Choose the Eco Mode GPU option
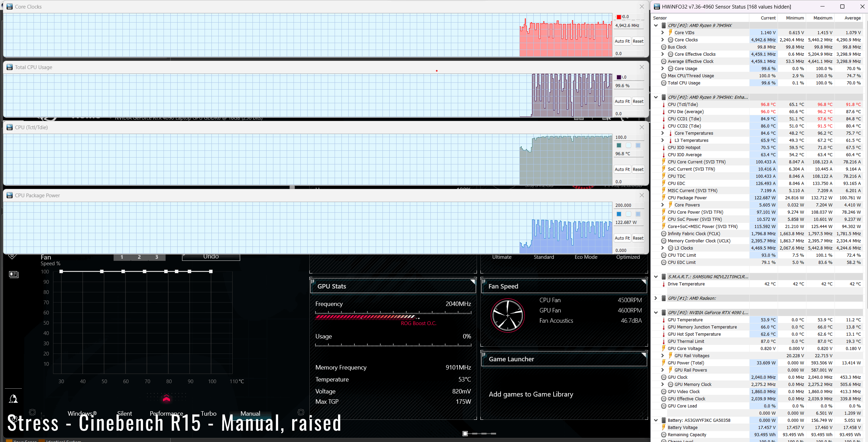This screenshot has height=442, width=868. coord(586,257)
